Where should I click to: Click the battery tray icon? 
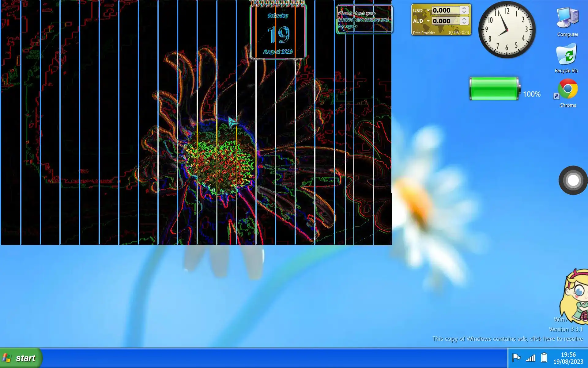(544, 358)
